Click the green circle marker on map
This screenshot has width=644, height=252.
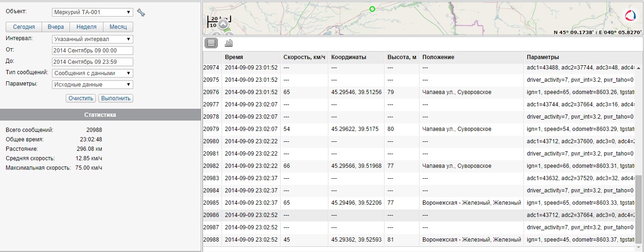tap(372, 9)
